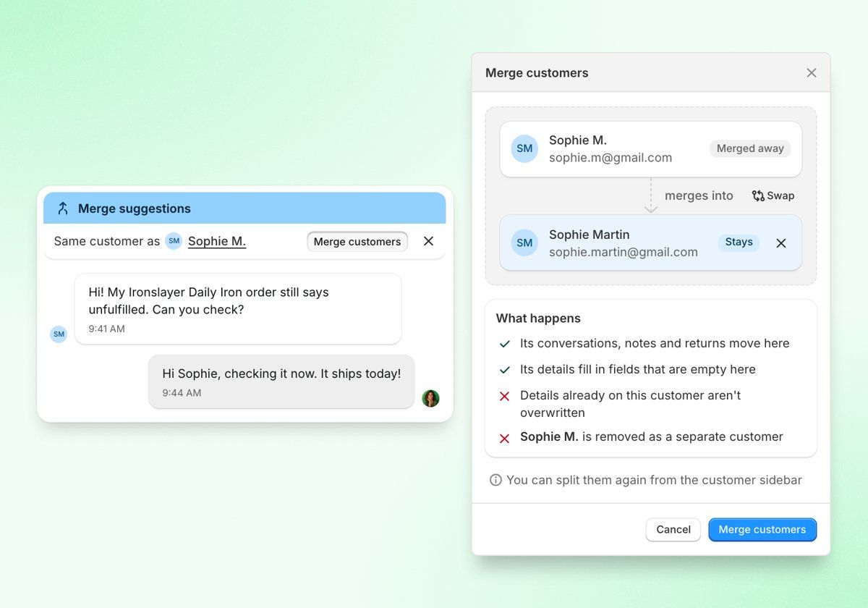Remove Sophie Martin card with its X
The height and width of the screenshot is (608, 868).
tap(781, 243)
